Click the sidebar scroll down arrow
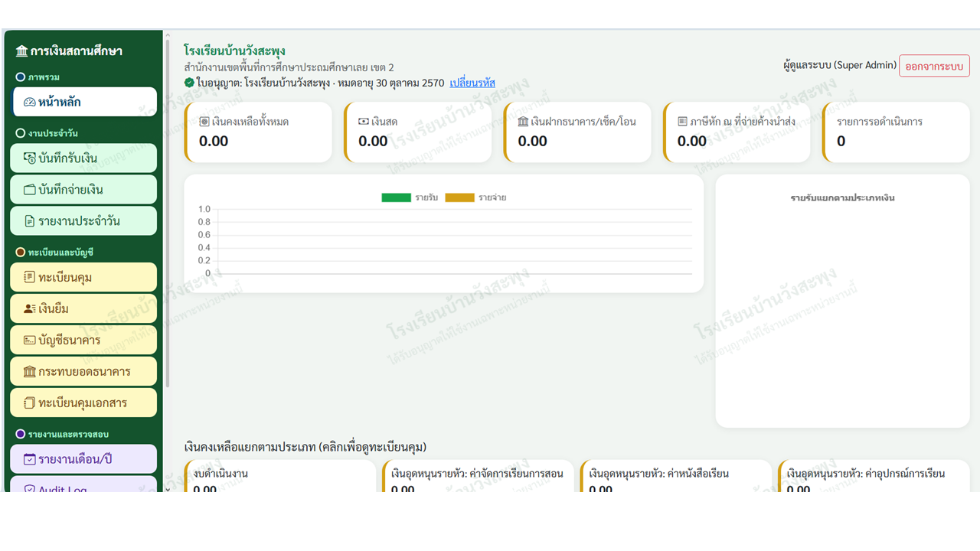The width and height of the screenshot is (980, 551). point(168,488)
